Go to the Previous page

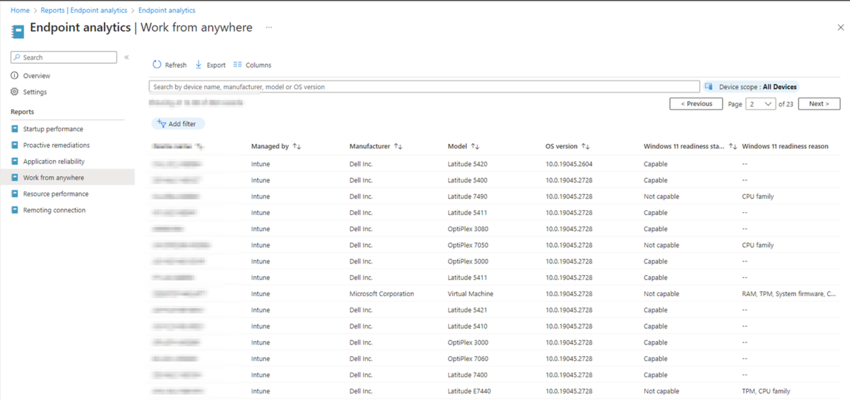(696, 104)
